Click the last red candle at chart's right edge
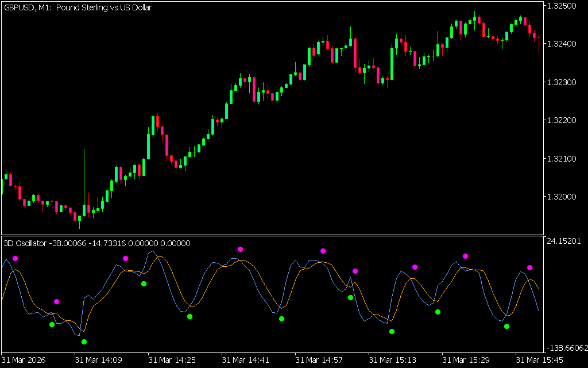 click(539, 39)
